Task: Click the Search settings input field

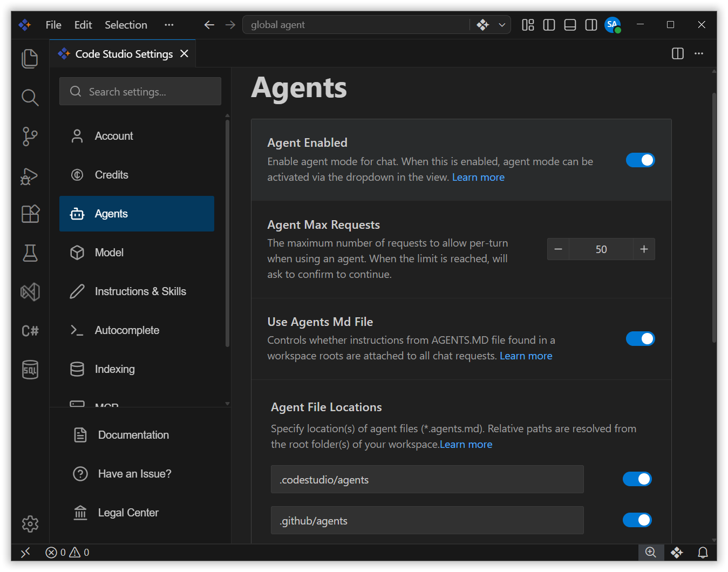Action: coord(140,91)
